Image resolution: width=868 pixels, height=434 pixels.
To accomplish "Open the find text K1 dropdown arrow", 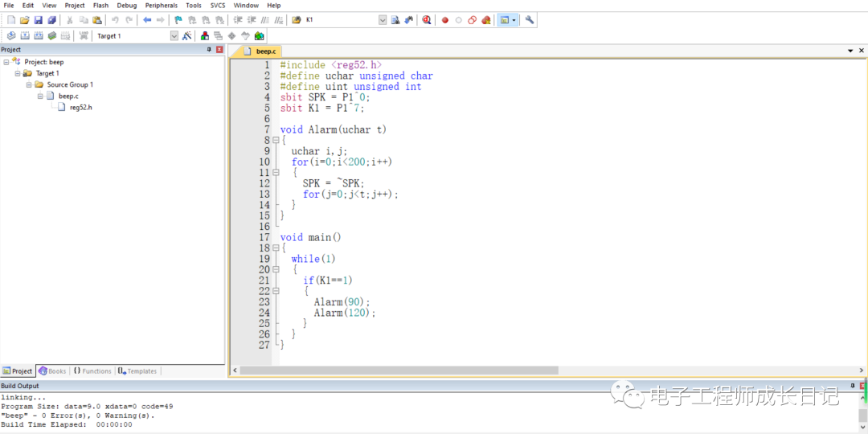I will pos(383,20).
